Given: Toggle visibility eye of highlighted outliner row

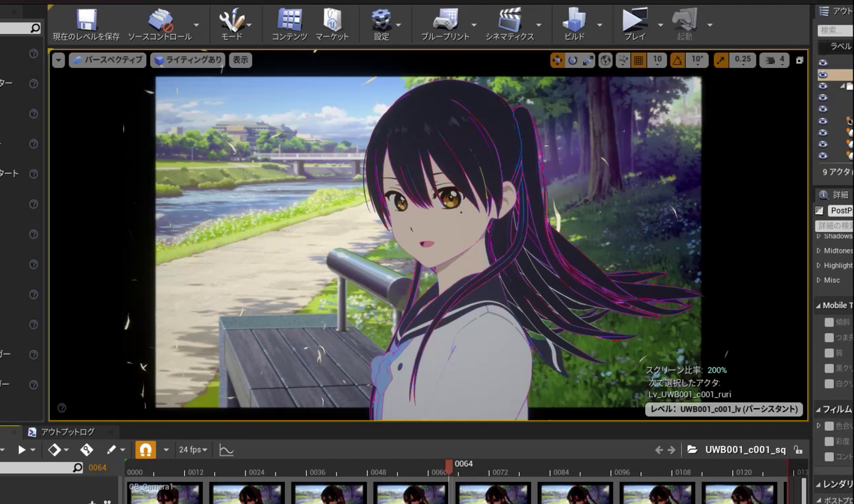Looking at the screenshot, I should (x=823, y=75).
